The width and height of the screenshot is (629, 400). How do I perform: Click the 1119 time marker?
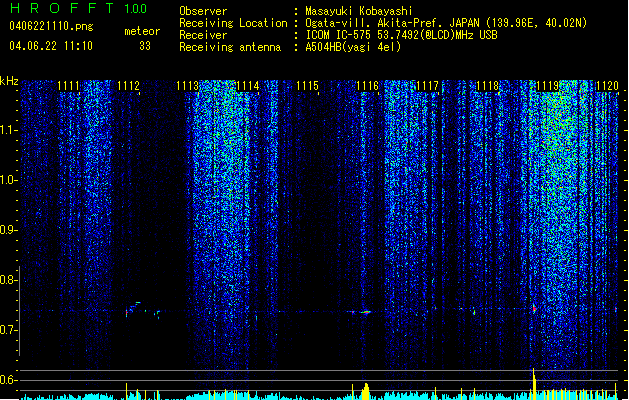click(x=547, y=86)
